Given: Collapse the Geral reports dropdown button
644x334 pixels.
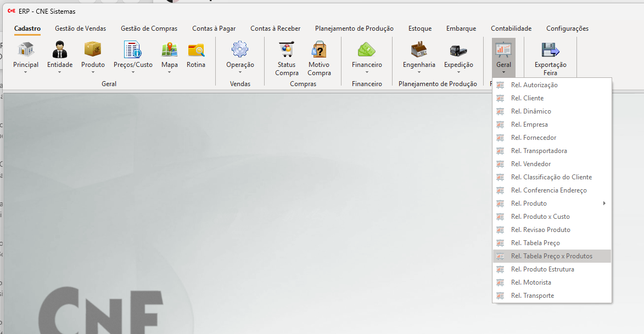Looking at the screenshot, I should [503, 58].
